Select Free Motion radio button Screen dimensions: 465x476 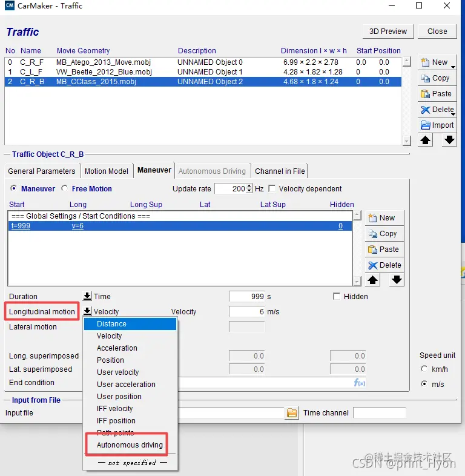click(64, 188)
